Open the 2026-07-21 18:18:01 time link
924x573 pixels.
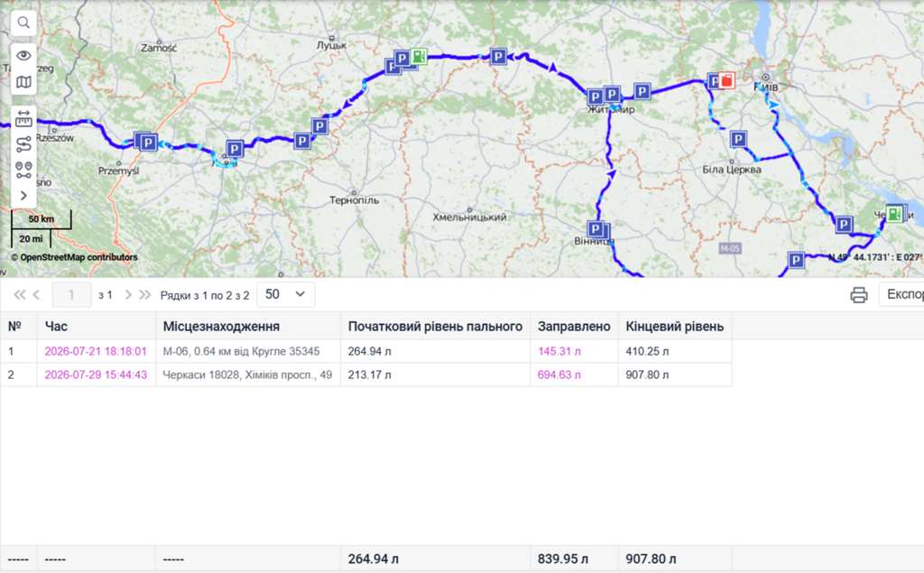tap(96, 351)
